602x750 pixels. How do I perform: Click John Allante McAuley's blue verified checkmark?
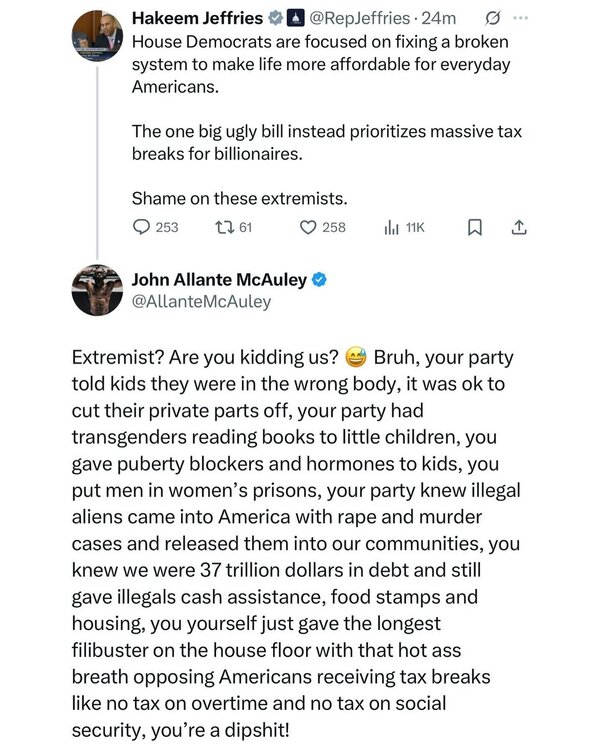319,280
